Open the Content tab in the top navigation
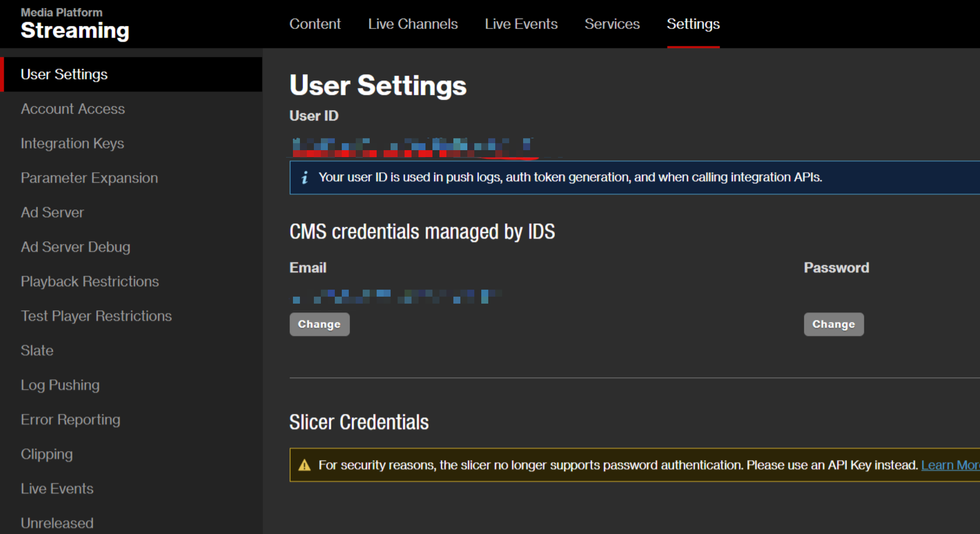The height and width of the screenshot is (534, 980). coord(315,24)
